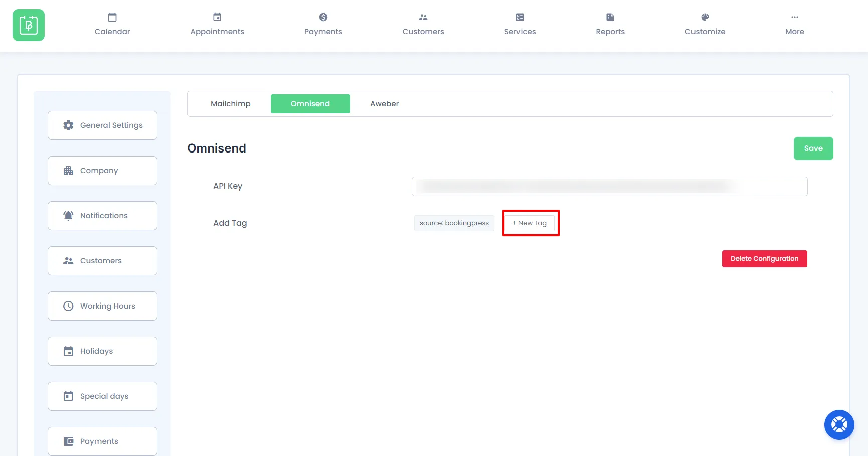
Task: Click the API Key label
Action: tap(228, 186)
